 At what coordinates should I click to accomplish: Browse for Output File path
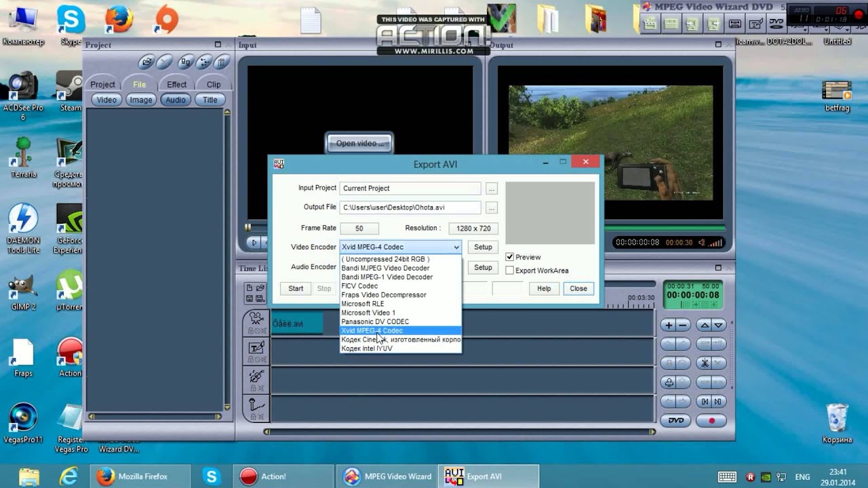pyautogui.click(x=492, y=207)
